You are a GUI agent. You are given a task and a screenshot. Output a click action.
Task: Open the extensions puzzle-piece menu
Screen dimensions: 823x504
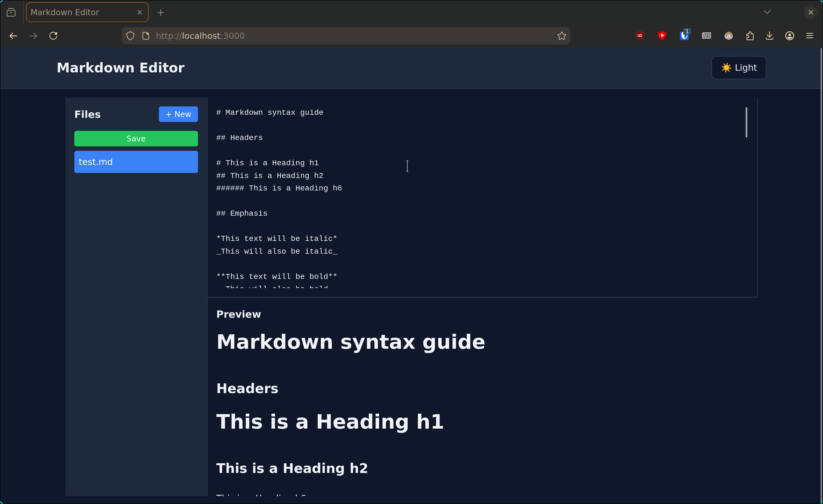coord(750,36)
